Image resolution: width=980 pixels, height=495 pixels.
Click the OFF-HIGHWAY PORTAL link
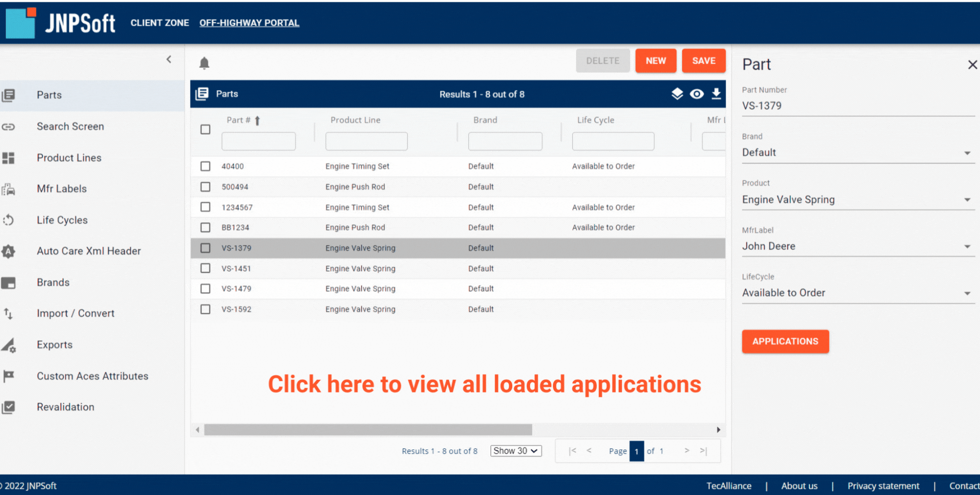point(249,23)
